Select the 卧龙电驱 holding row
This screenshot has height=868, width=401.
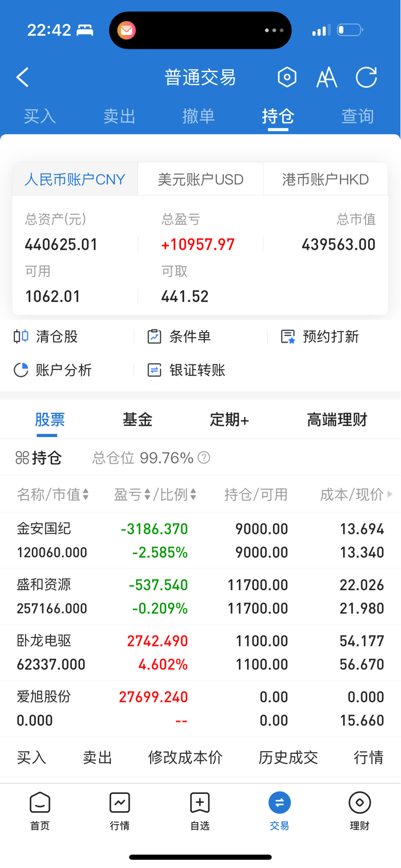[x=200, y=652]
